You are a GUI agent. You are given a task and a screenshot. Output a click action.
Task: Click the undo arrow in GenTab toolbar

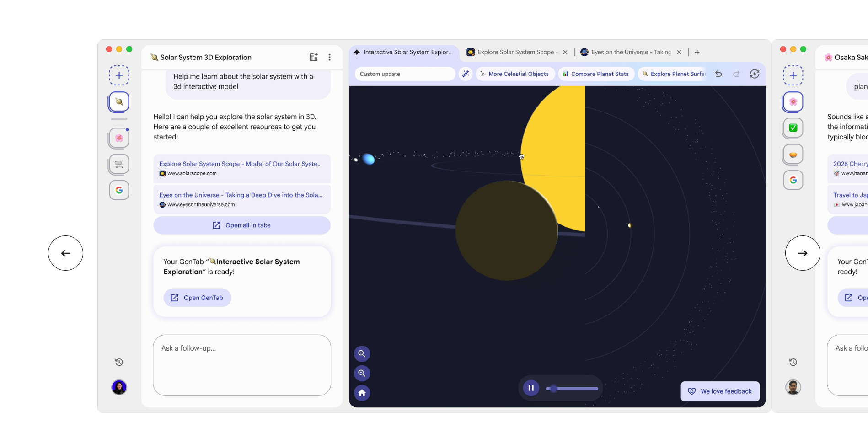pos(718,74)
